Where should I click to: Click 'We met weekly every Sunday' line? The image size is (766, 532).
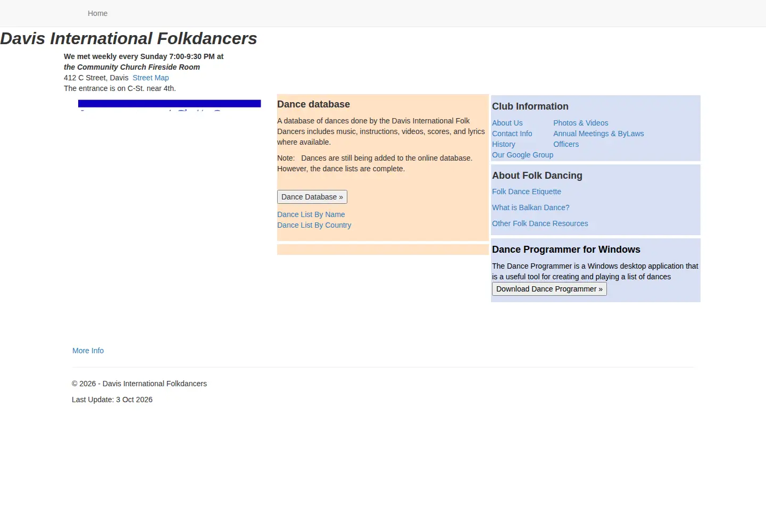tap(144, 56)
